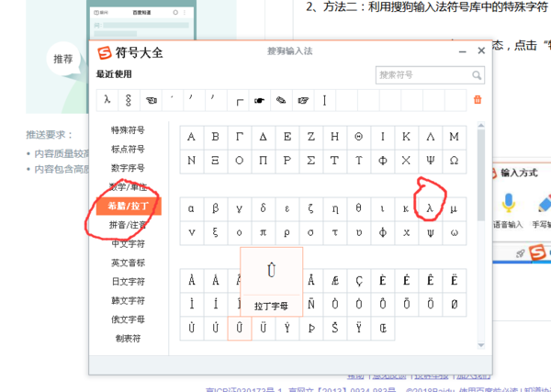This screenshot has height=392, width=551.
Task: Insert lowercase Greek pi π
Action: click(x=264, y=233)
